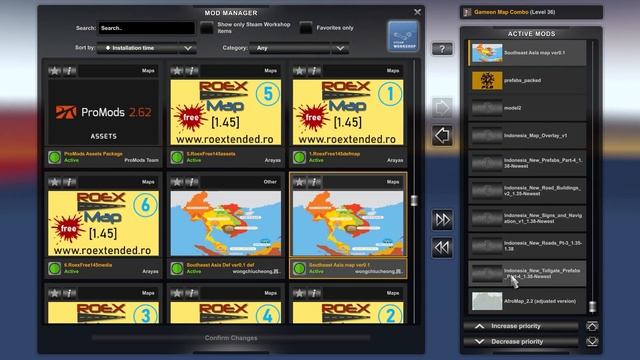Show info for 6.RoexFree145media mod
This screenshot has height=360, width=640.
click(70, 182)
